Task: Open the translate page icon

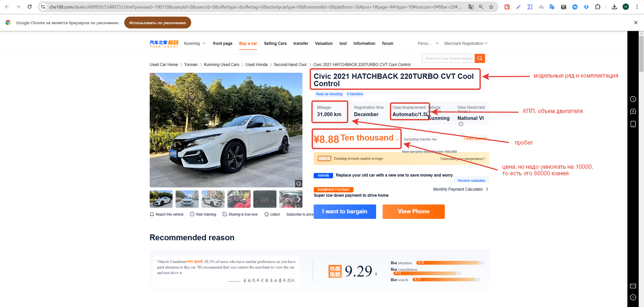Action: (x=471, y=7)
